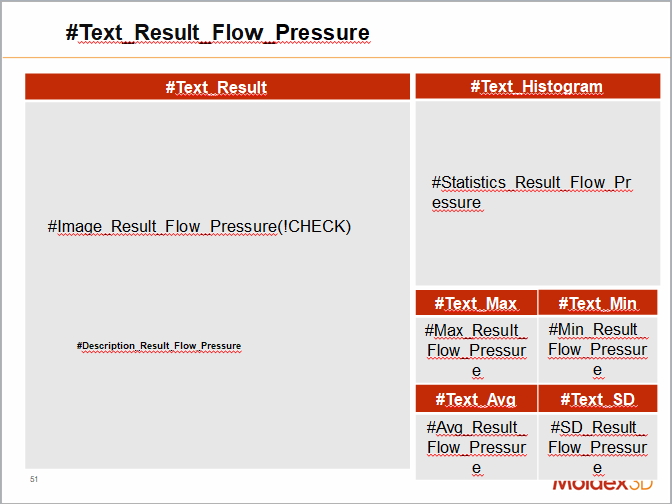This screenshot has height=504, width=672.
Task: Select the #SD_Result_Flow_Pressure value cell
Action: click(x=598, y=447)
